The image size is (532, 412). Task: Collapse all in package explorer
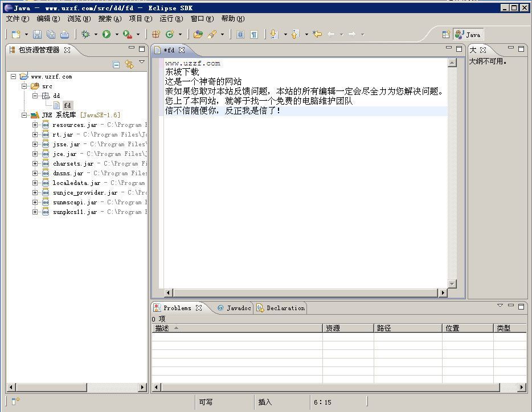point(116,64)
